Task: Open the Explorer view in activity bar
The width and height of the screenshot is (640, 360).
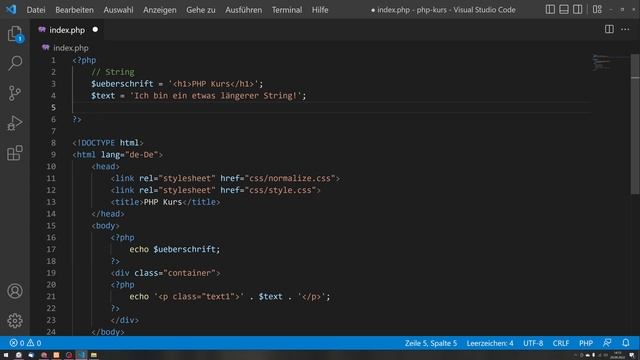Action: [x=15, y=34]
